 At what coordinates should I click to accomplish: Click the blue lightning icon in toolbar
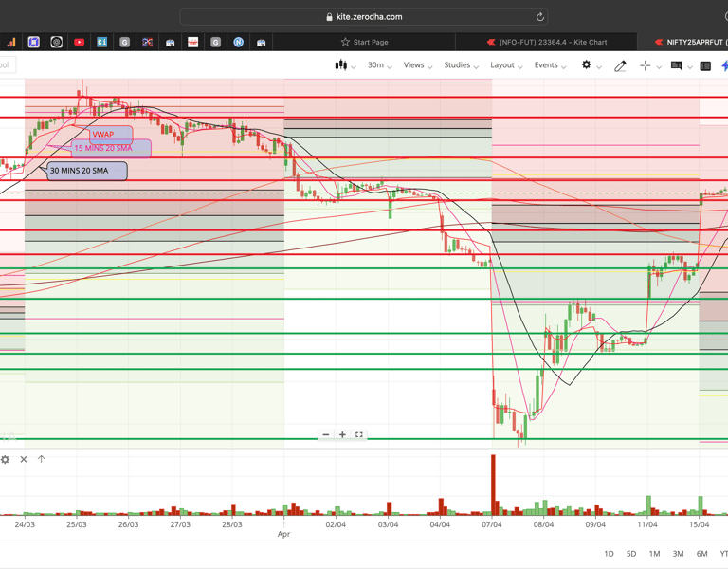[x=724, y=66]
